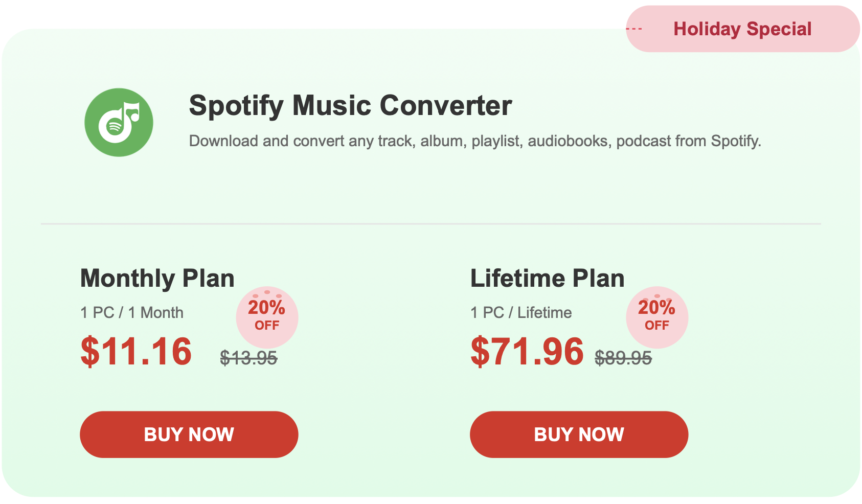The height and width of the screenshot is (504, 862).
Task: Click the Lifetime Plan heading
Action: [x=548, y=279]
